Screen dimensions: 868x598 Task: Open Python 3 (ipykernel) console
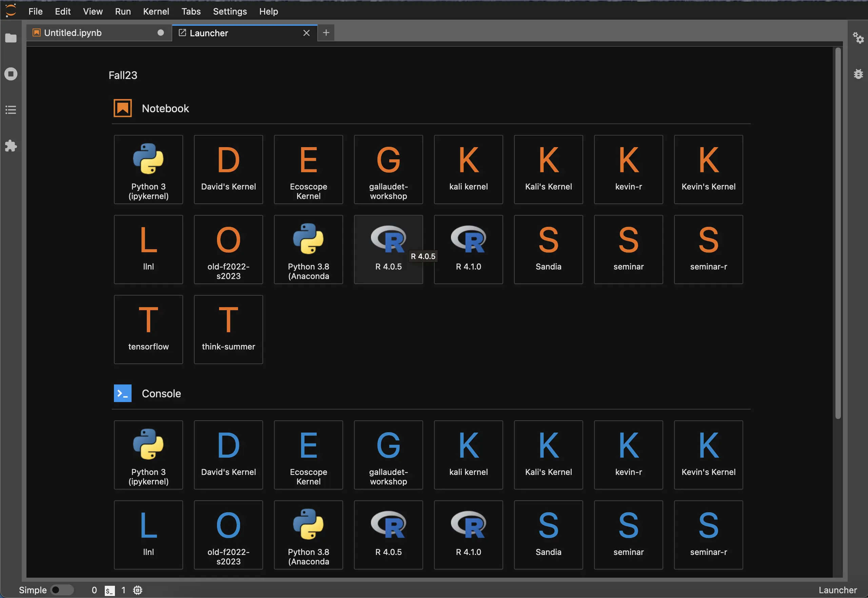(x=149, y=455)
